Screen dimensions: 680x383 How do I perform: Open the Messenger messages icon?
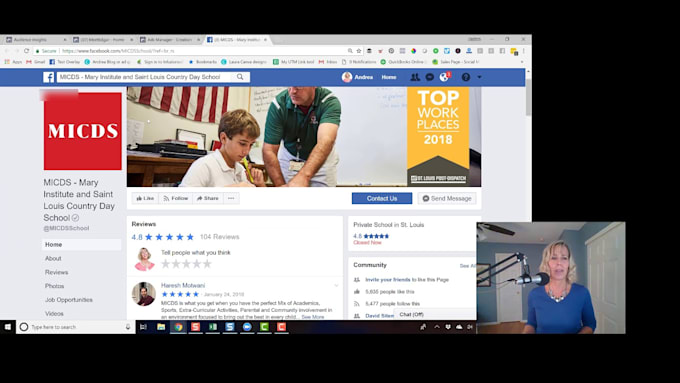click(x=429, y=77)
